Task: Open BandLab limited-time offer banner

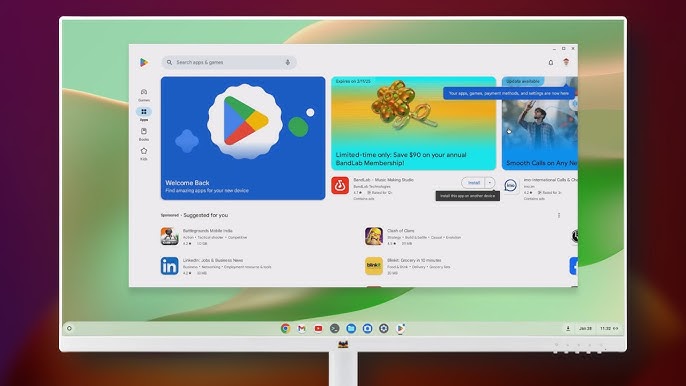Action: 413,123
